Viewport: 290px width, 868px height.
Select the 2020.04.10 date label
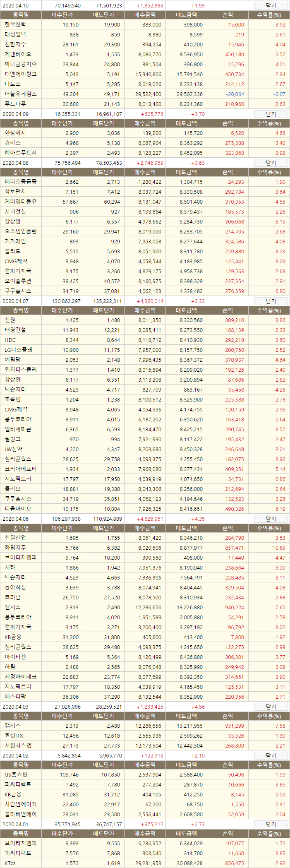pos(16,6)
